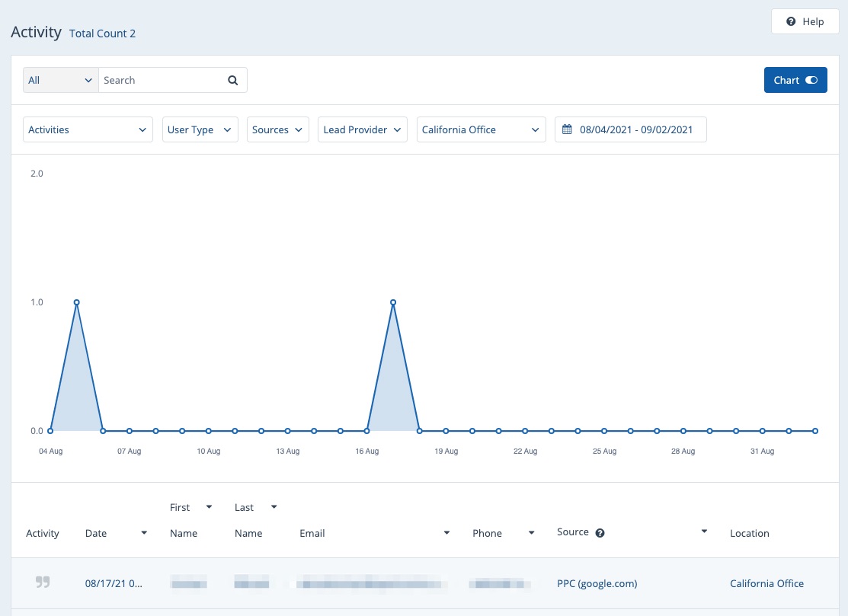This screenshot has width=848, height=616.
Task: Click the calendar icon in date range
Action: [567, 129]
